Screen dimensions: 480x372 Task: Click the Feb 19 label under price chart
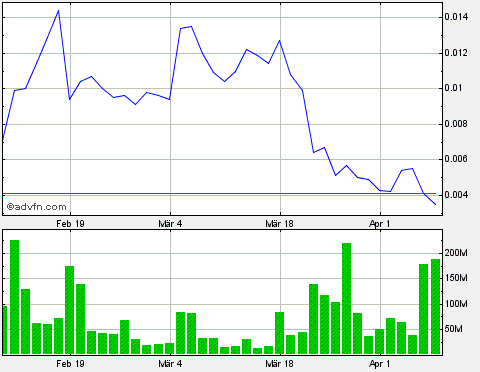[70, 223]
